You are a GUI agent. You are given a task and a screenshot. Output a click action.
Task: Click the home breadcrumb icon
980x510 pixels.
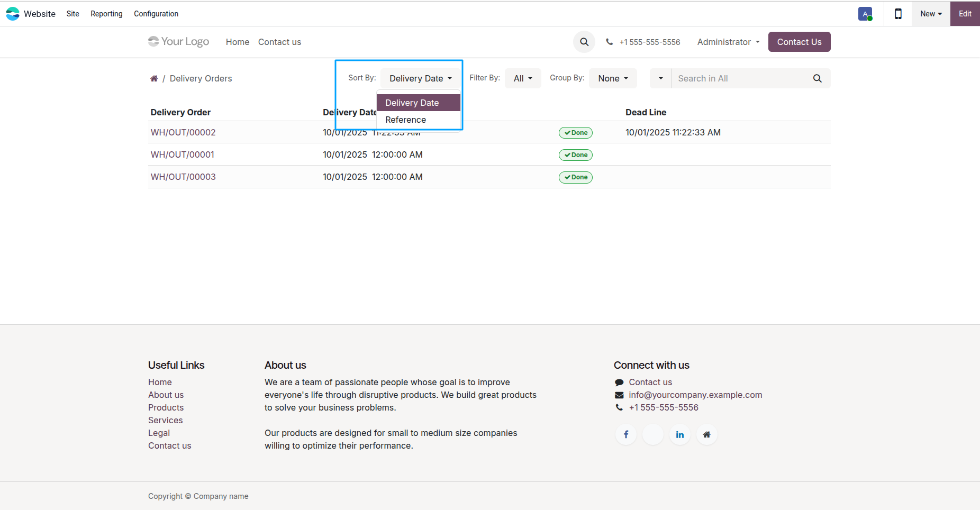(x=154, y=78)
